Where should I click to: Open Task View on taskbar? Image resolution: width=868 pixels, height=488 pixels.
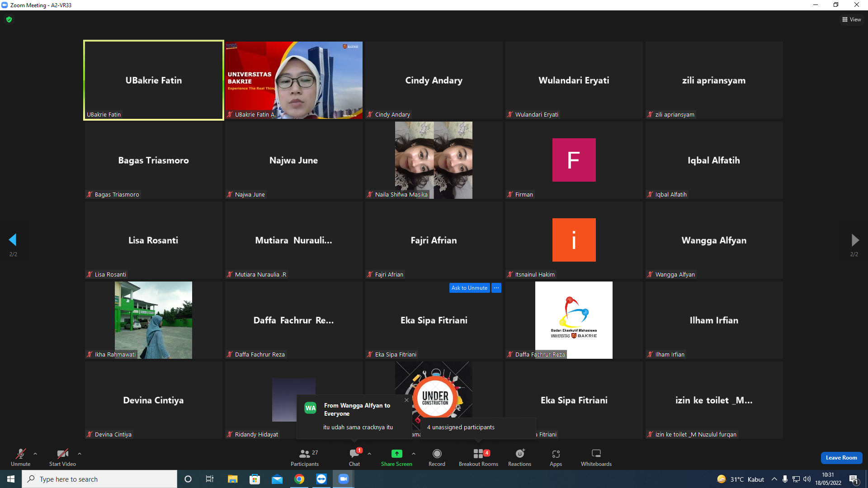coord(210,479)
